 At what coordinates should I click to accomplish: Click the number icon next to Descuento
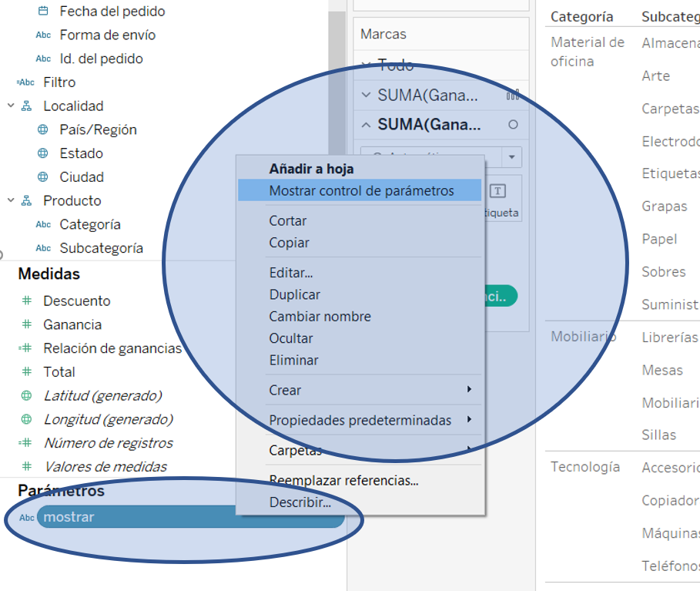(x=27, y=301)
